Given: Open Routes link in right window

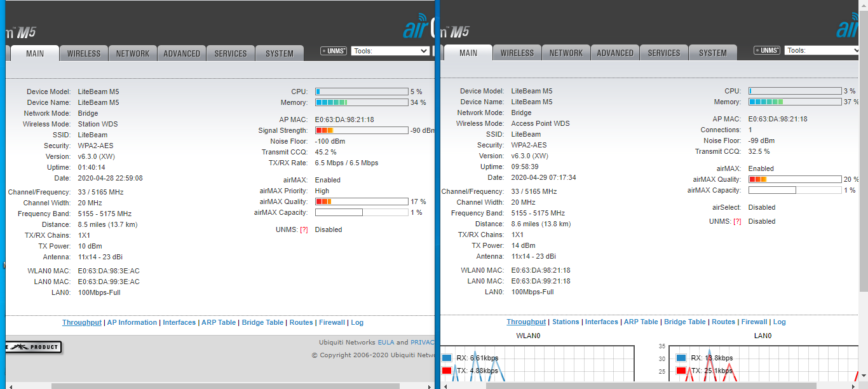Looking at the screenshot, I should click(x=724, y=322).
